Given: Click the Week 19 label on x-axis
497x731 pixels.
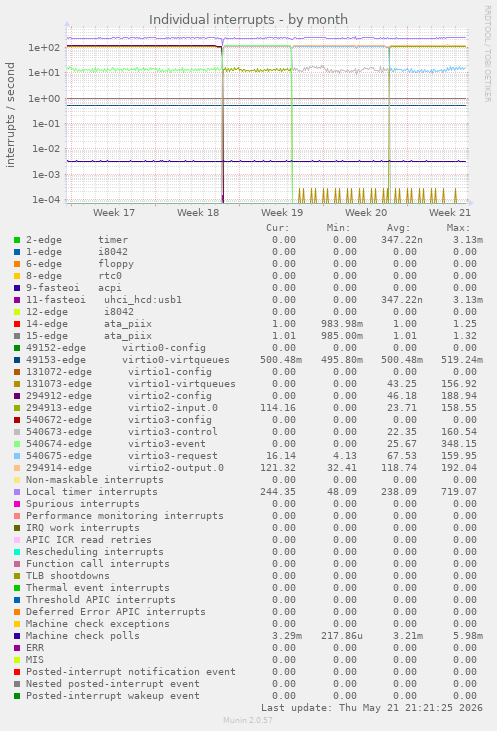Looking at the screenshot, I should click(x=282, y=213).
